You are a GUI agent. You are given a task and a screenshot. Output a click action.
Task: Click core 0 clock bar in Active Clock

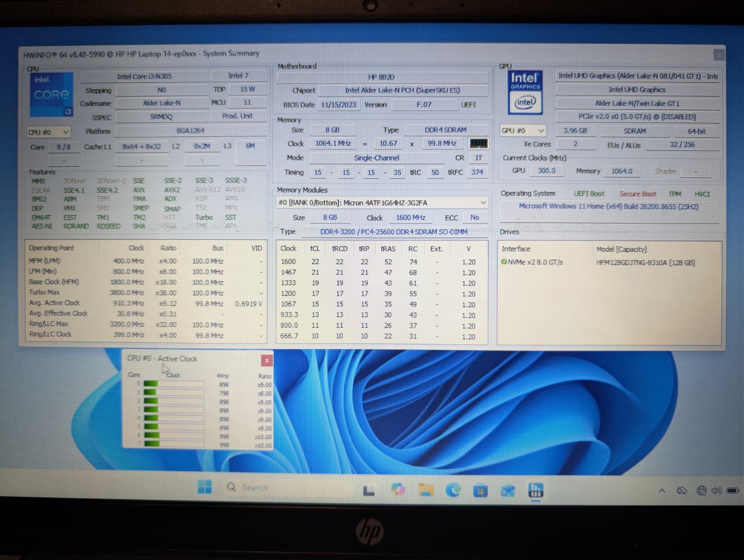coord(173,384)
